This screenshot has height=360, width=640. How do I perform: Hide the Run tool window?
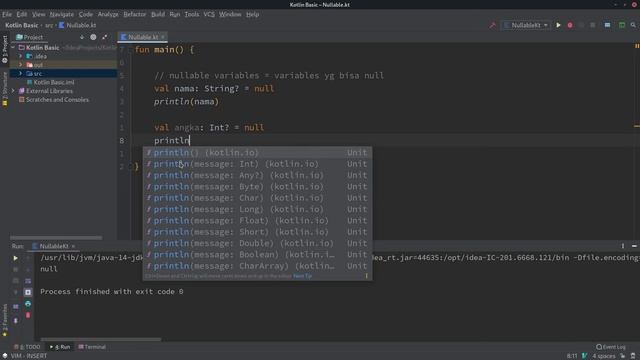coord(634,246)
